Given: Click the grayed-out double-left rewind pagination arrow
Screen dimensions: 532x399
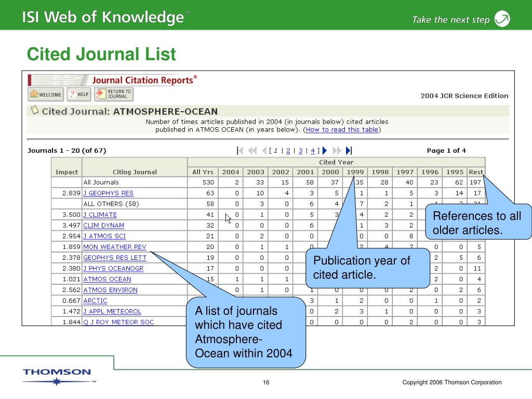Looking at the screenshot, I should (x=252, y=150).
